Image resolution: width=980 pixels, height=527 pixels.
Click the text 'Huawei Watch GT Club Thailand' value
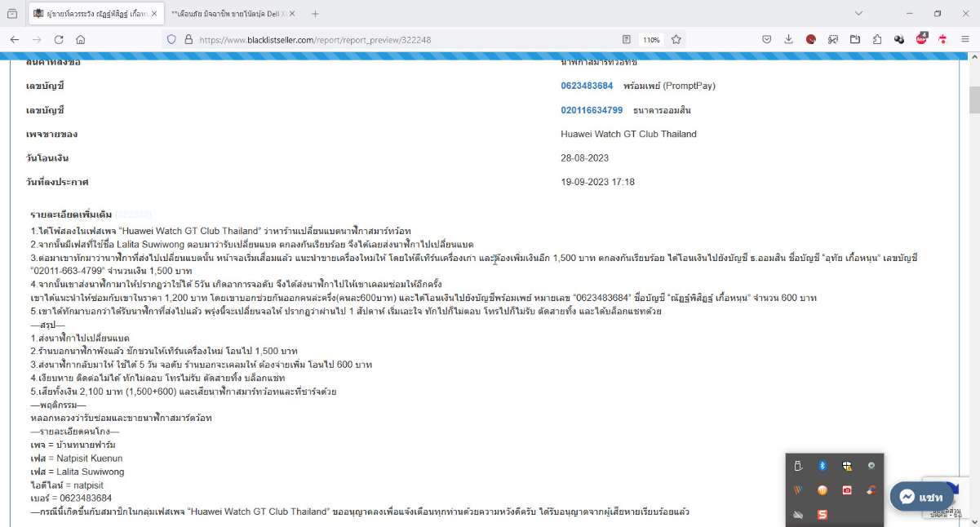[x=628, y=134]
